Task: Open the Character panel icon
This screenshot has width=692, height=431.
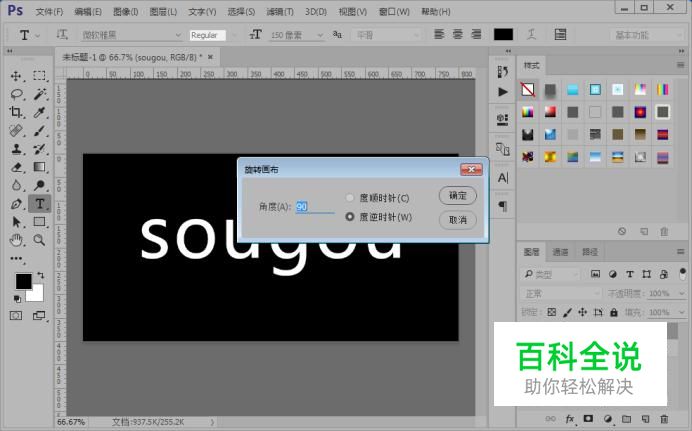Action: [503, 178]
